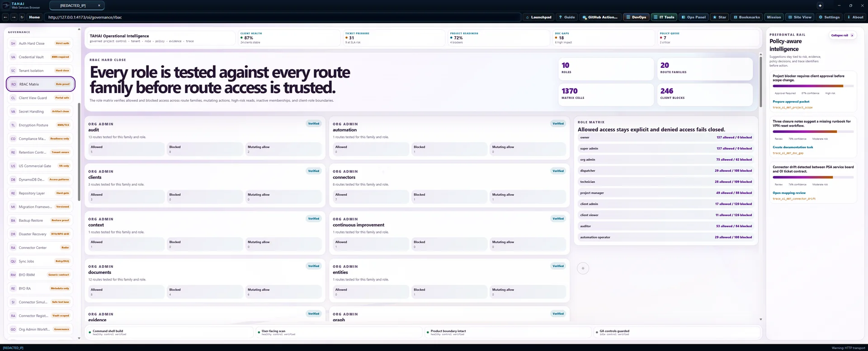Click the progress bar under VPN reset runbook suggestion

click(x=813, y=131)
